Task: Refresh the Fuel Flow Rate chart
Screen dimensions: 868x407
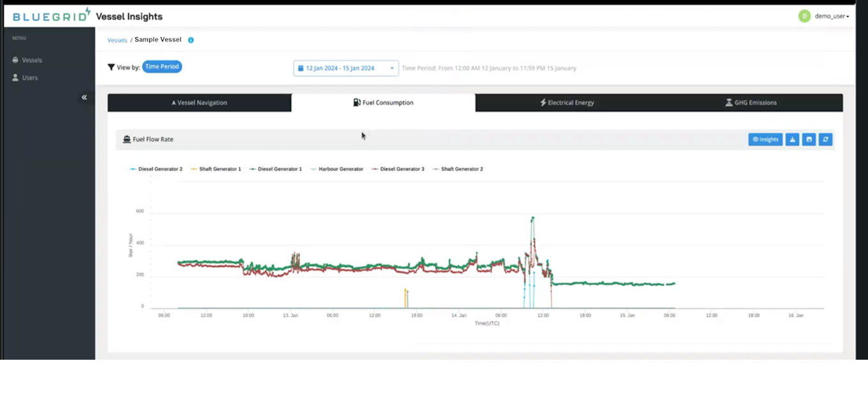Action: click(x=825, y=139)
